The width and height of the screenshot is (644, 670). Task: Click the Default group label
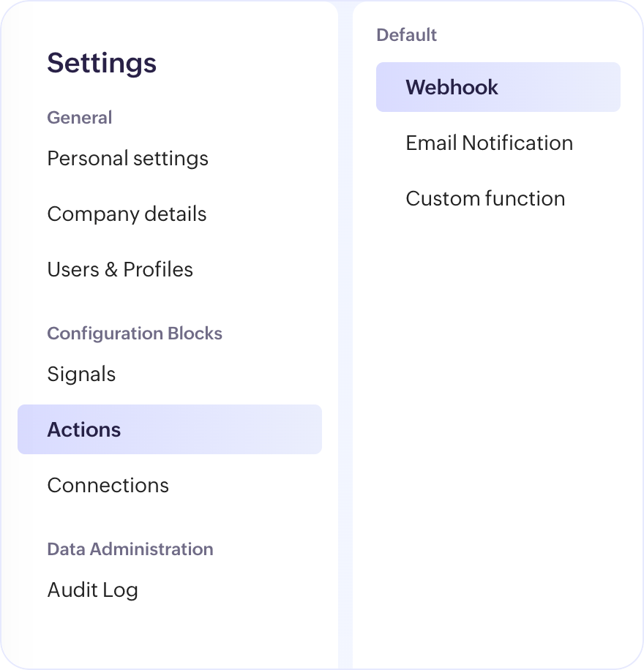406,35
